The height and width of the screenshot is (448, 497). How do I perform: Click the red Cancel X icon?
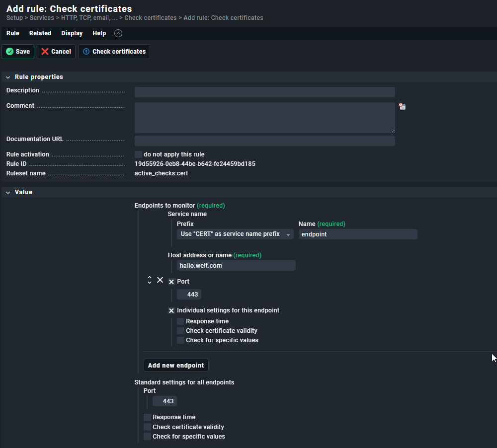pos(45,52)
